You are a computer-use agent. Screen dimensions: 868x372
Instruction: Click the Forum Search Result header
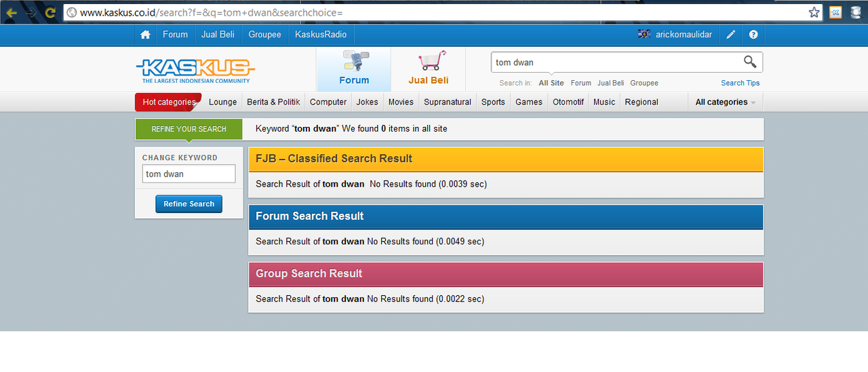[506, 217]
